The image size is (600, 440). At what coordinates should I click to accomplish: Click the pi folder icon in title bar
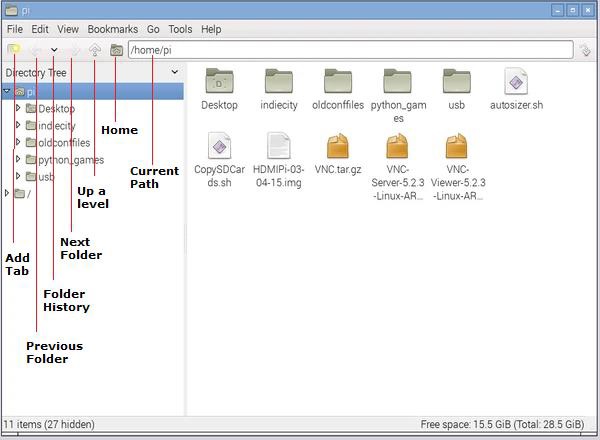pyautogui.click(x=11, y=10)
